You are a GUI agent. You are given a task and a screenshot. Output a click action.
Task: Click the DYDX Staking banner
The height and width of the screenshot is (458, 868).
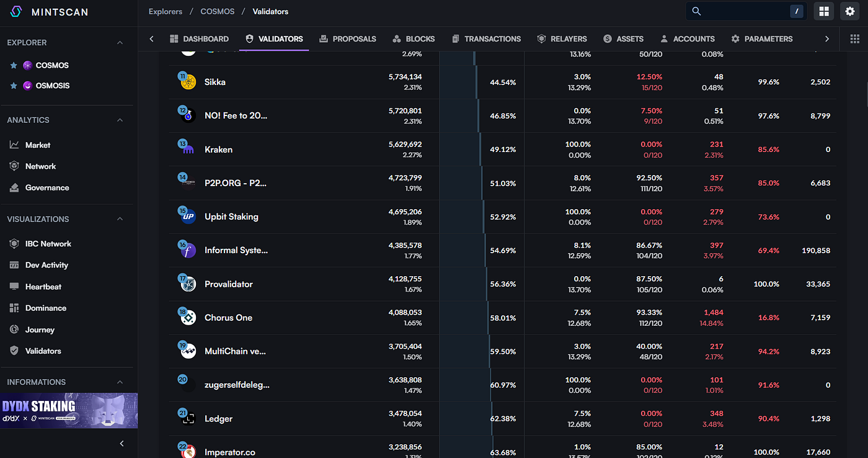69,411
